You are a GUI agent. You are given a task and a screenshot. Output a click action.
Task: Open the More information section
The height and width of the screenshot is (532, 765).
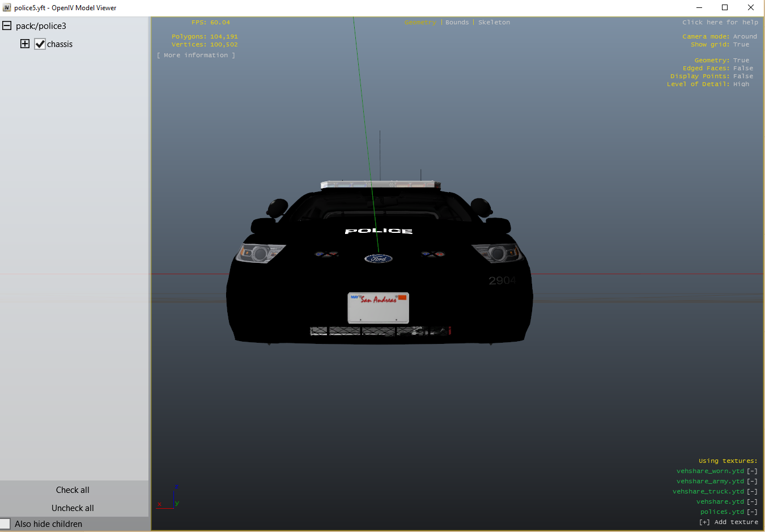[195, 56]
